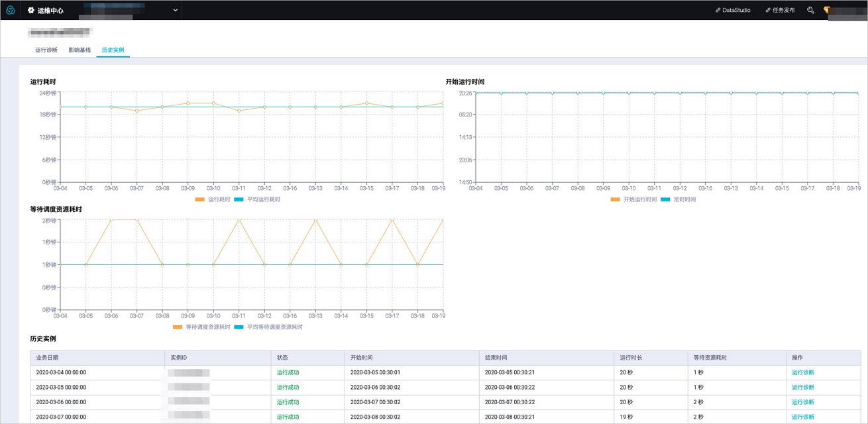Image resolution: width=868 pixels, height=424 pixels.
Task: Click the 03-11 data point in 运行耗时 chart
Action: point(239,111)
